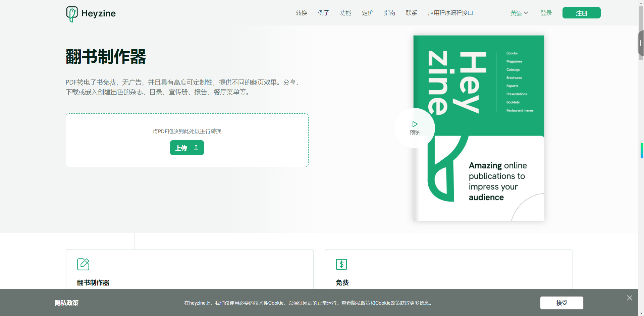This screenshot has height=316, width=644.
Task: Open 应用程序编程接口 API page
Action: [x=450, y=13]
